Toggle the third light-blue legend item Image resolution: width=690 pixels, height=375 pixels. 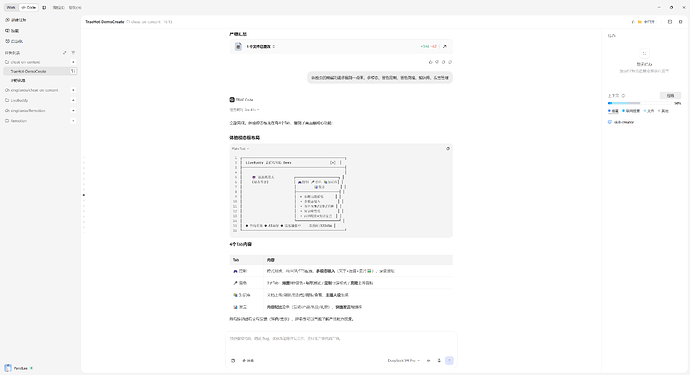tap(649, 111)
